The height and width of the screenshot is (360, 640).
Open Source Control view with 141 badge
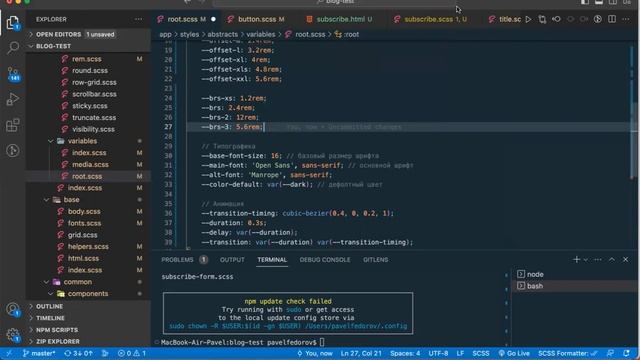13,74
